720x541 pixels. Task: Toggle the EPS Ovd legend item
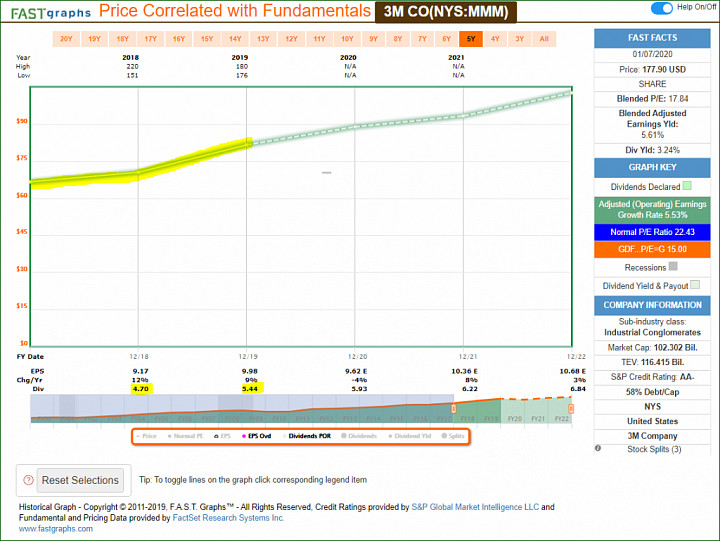pos(257,436)
